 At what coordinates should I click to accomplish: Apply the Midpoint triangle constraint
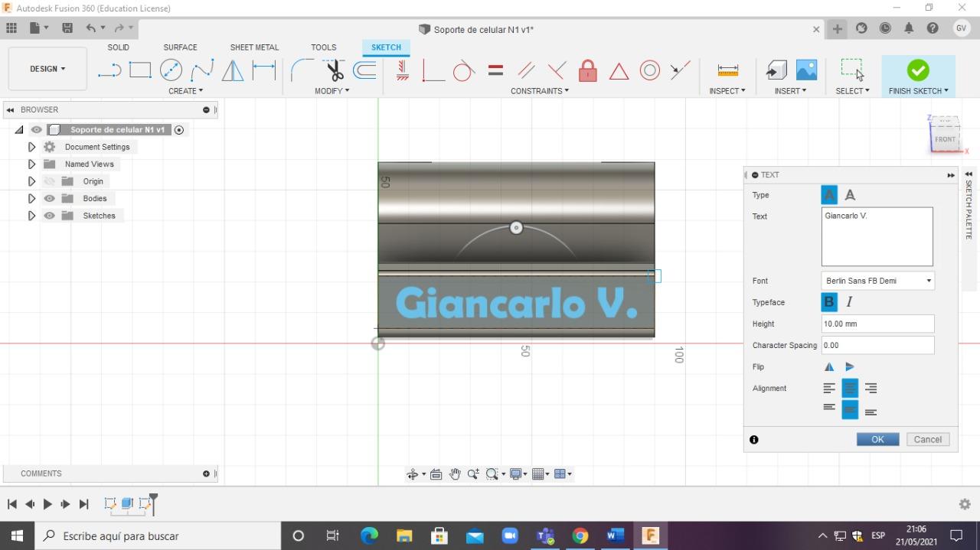click(x=619, y=72)
